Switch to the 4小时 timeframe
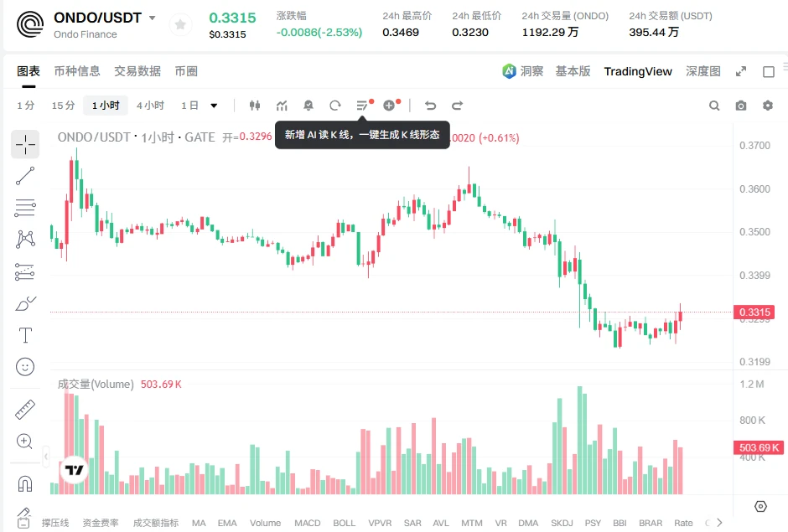 150,106
